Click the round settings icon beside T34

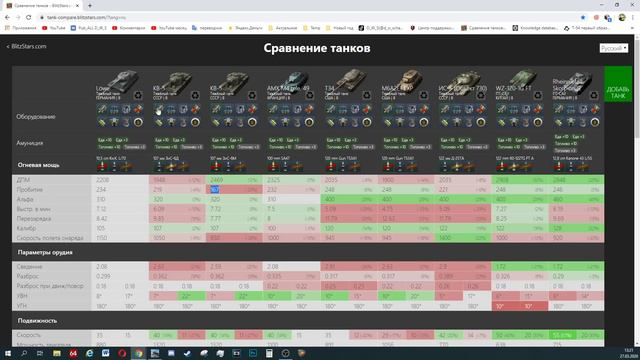(x=367, y=95)
